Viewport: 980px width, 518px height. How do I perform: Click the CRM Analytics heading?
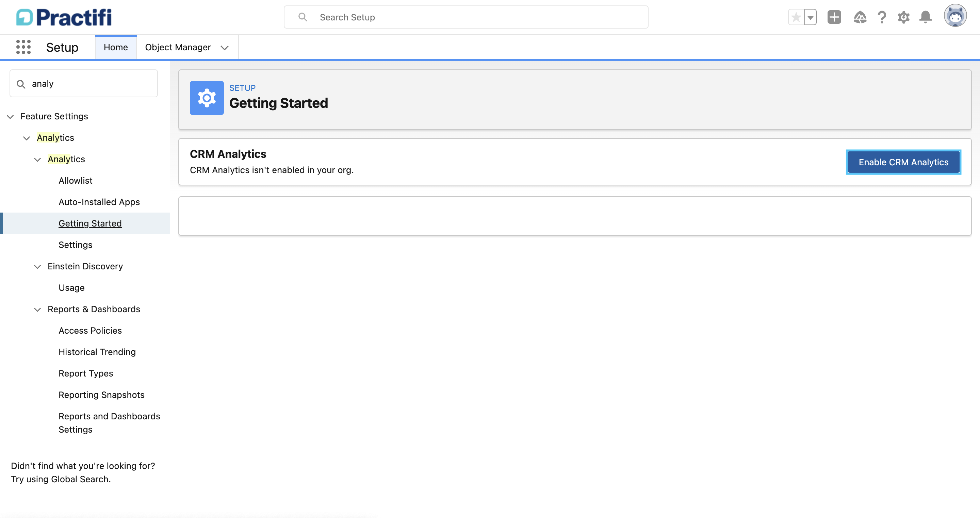coord(228,154)
